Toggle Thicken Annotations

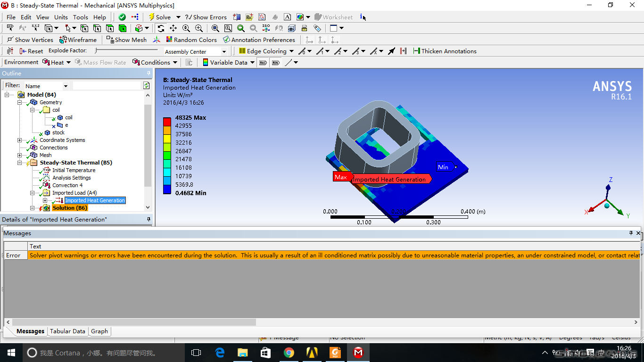tap(445, 51)
